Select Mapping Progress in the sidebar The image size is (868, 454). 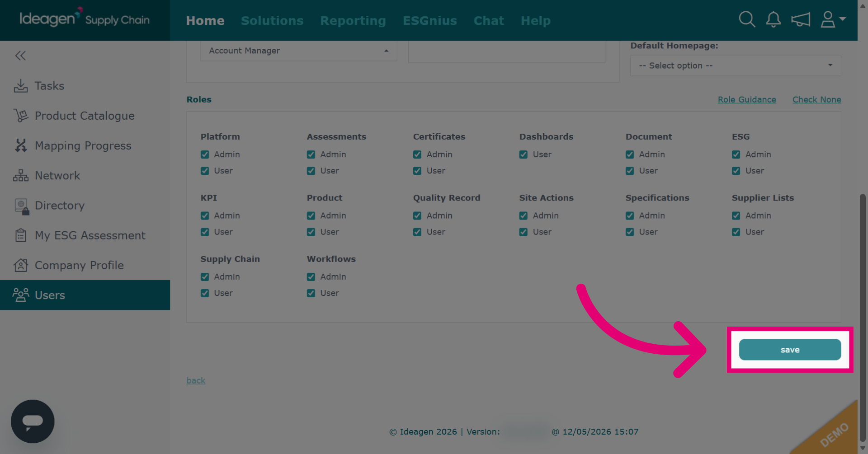[85, 145]
